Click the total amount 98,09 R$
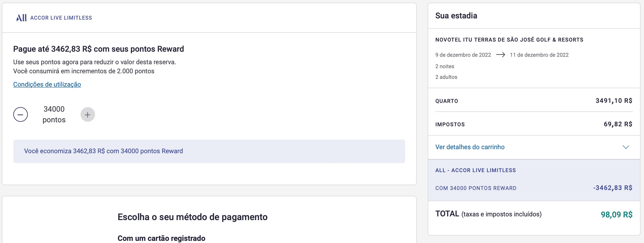The width and height of the screenshot is (644, 243). coord(617,214)
